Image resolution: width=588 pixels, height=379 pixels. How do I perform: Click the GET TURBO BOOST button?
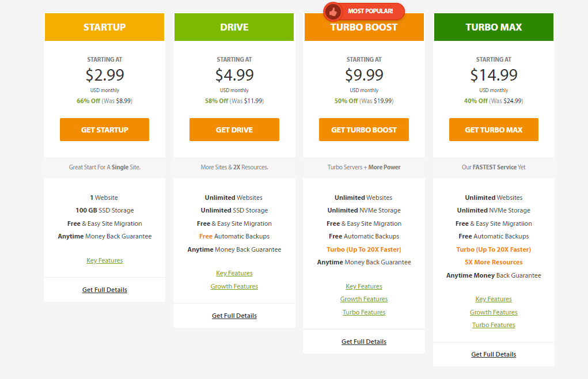tap(364, 130)
